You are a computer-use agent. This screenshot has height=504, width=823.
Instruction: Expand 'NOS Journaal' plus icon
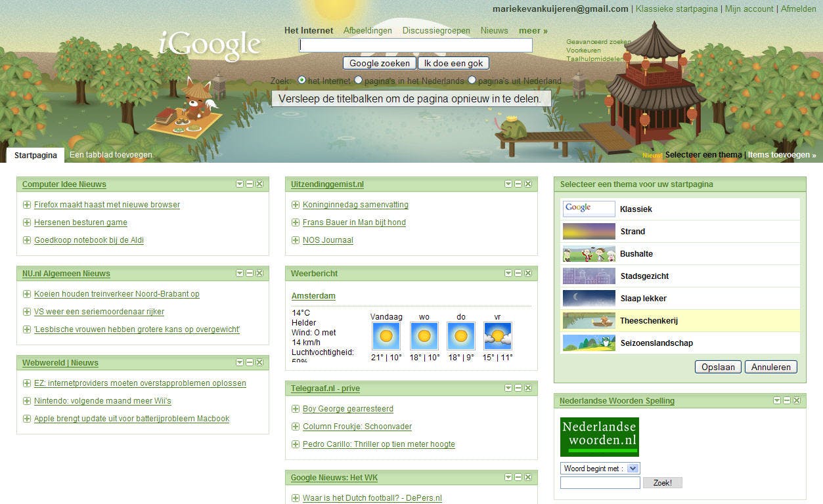296,240
